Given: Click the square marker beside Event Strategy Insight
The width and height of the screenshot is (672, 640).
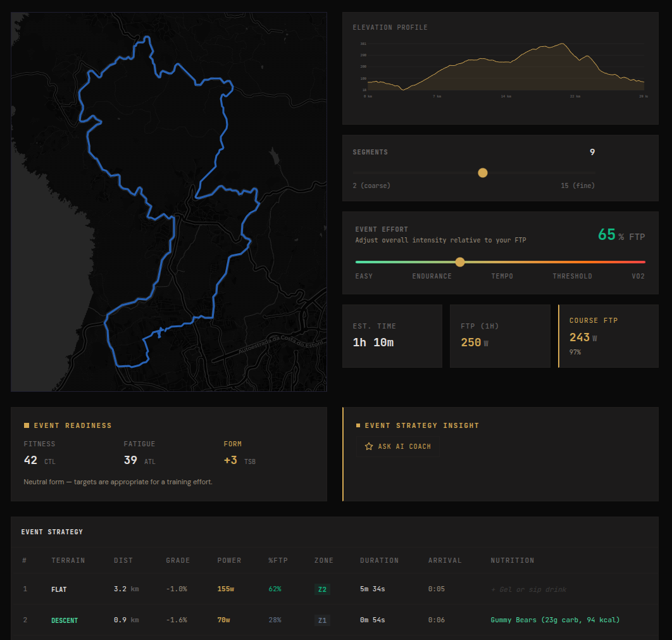Looking at the screenshot, I should click(x=358, y=426).
